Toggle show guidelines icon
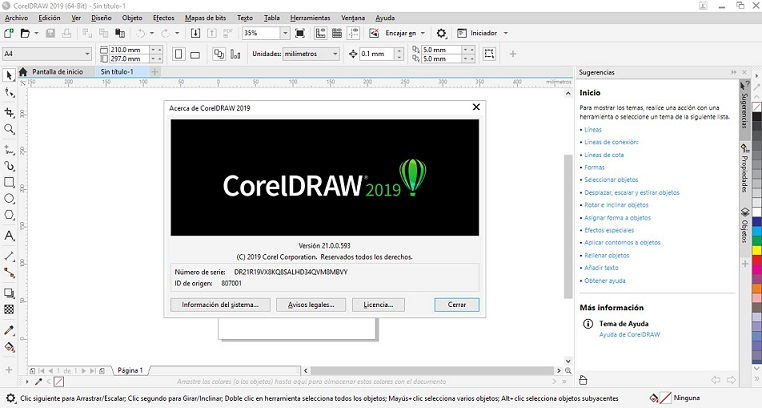Screen dimensions: 762x408 (x=353, y=33)
